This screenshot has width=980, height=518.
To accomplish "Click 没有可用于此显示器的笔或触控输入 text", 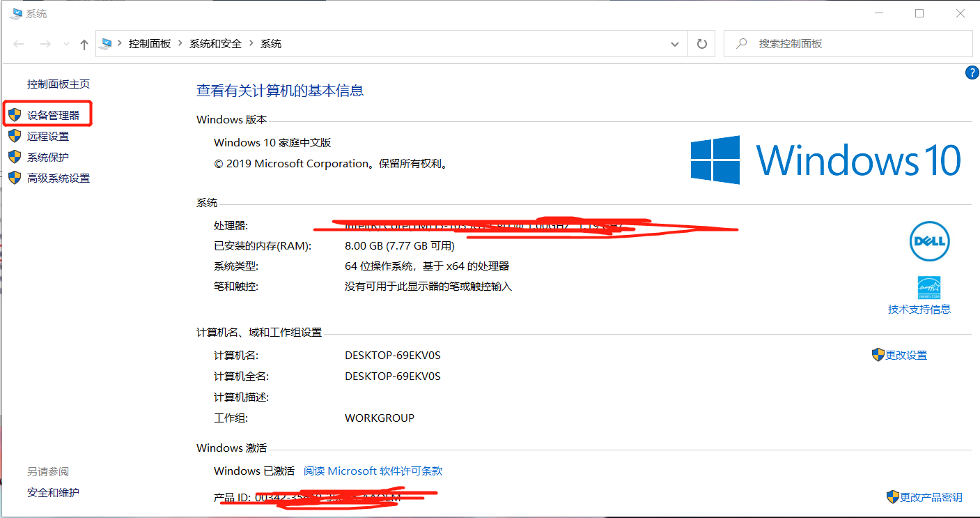I will (x=428, y=286).
